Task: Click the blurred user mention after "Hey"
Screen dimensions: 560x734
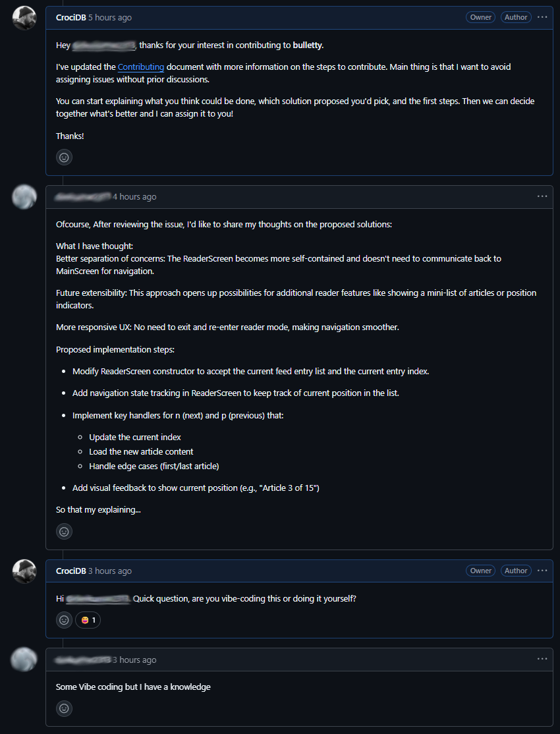Action: 104,45
